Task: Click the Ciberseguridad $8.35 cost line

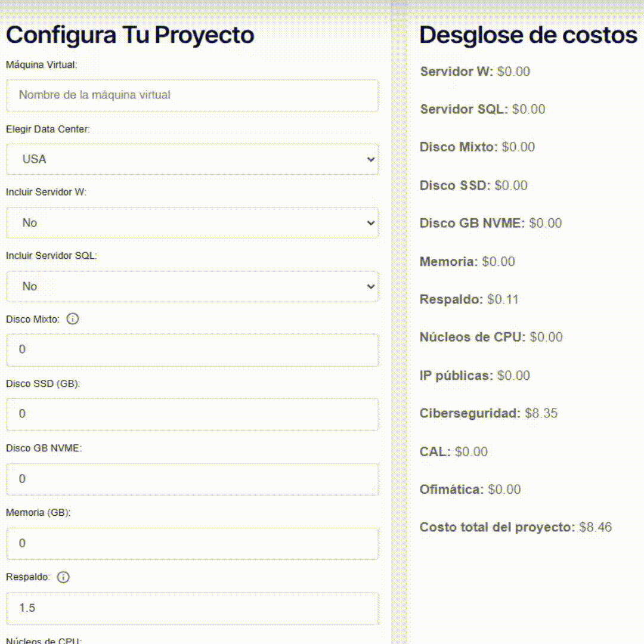Action: pos(488,413)
